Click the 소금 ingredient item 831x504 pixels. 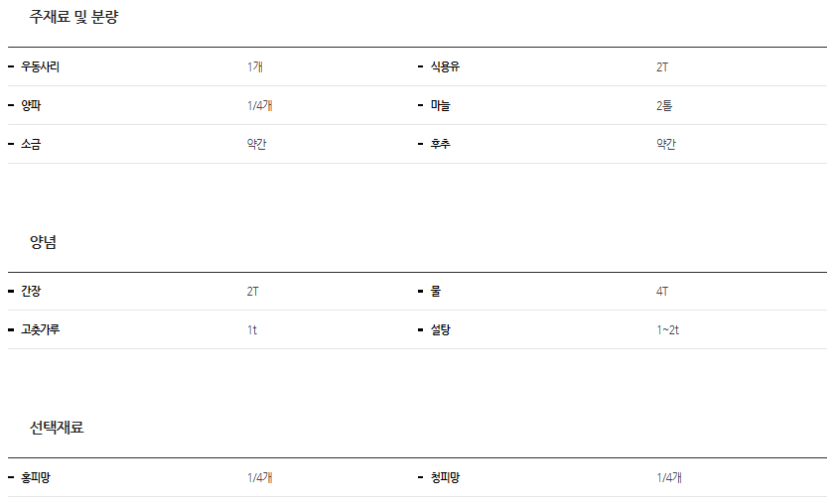(x=31, y=145)
